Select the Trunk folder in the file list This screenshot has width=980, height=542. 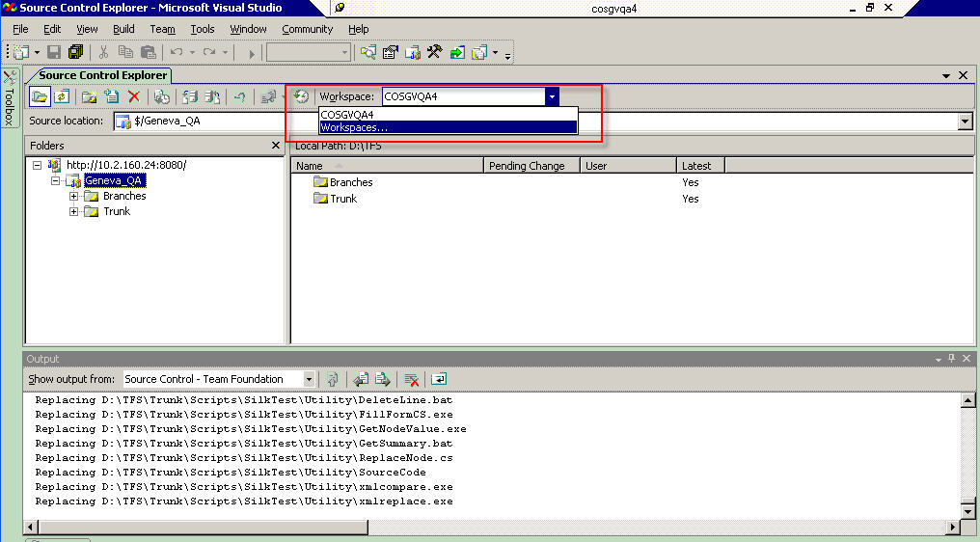(335, 199)
